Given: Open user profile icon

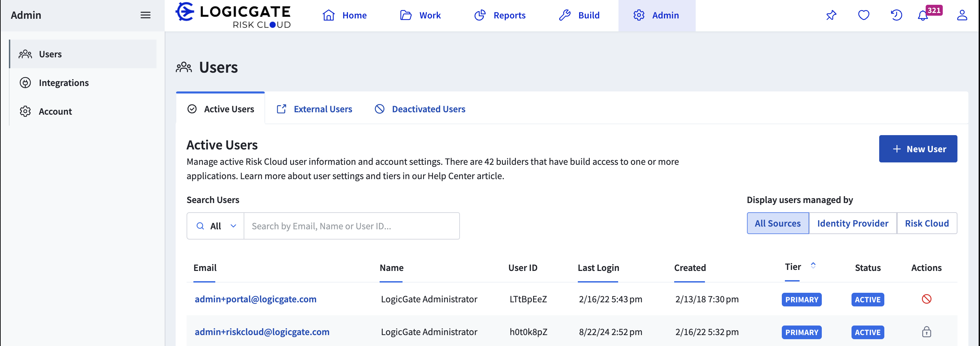Looking at the screenshot, I should 962,15.
